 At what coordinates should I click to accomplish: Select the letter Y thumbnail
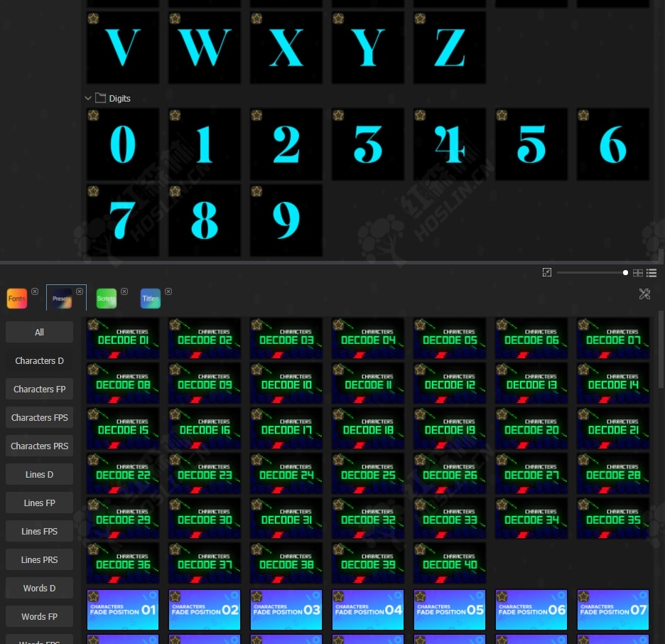click(368, 48)
